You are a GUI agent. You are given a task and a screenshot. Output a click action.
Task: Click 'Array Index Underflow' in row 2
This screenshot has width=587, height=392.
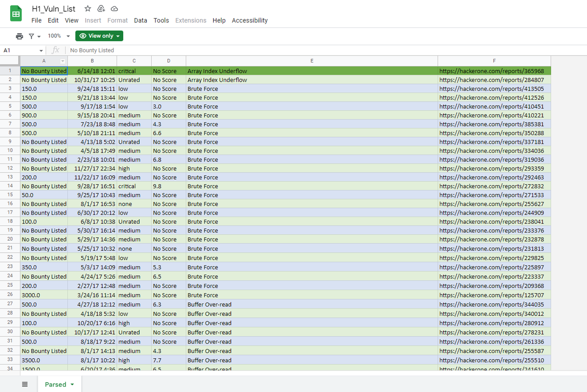312,80
